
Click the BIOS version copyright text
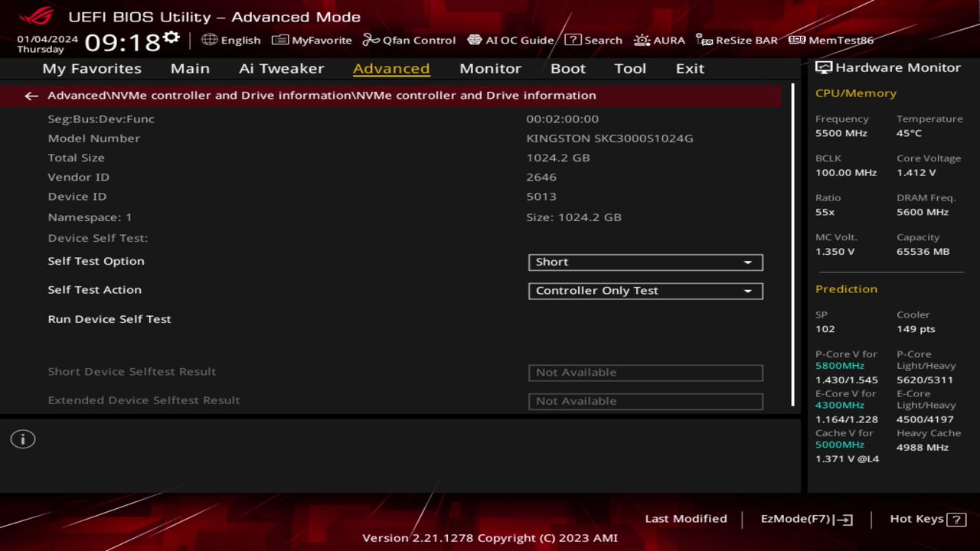(x=490, y=538)
